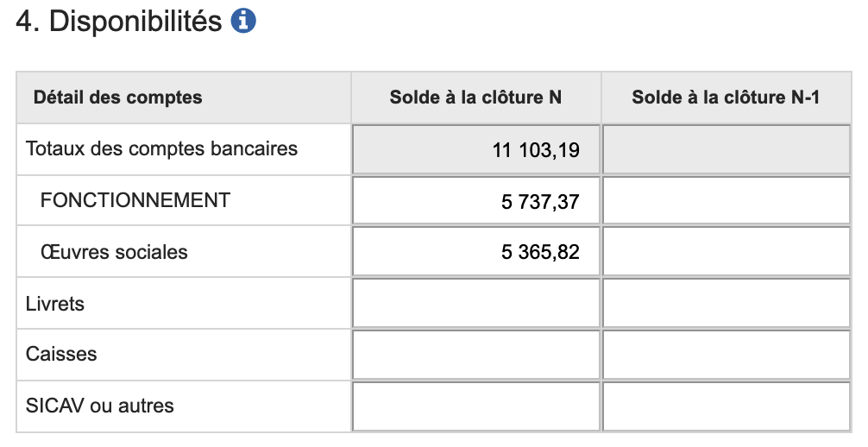Viewport: 868px width, 447px height.
Task: Click the Livrets closing balance N field
Action: coord(475,304)
